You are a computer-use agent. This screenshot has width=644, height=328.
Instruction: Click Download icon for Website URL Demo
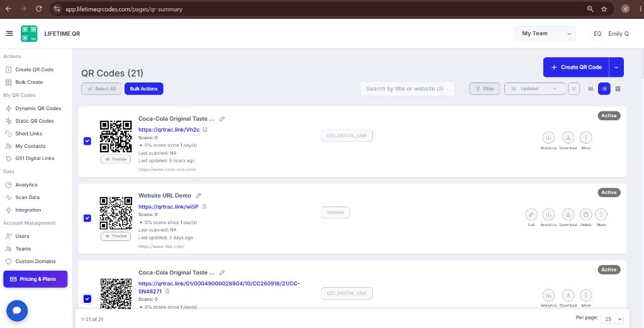568,214
